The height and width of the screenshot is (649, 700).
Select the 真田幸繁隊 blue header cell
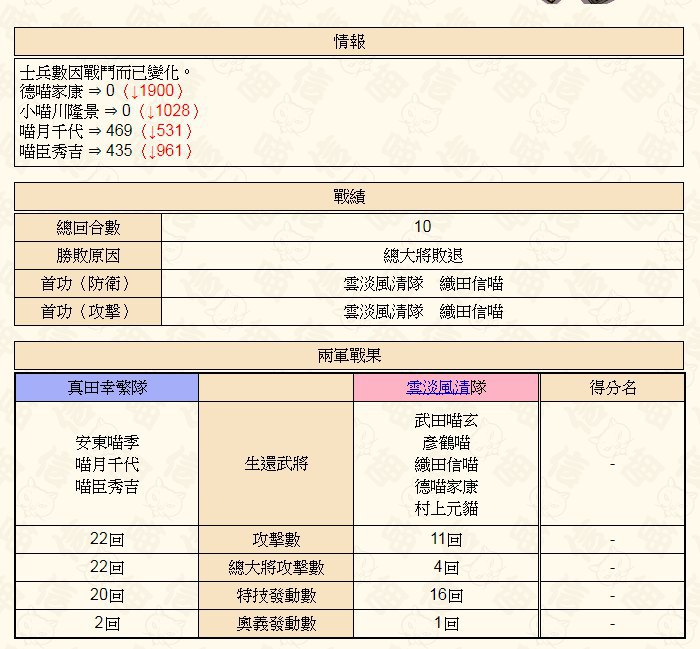[107, 387]
